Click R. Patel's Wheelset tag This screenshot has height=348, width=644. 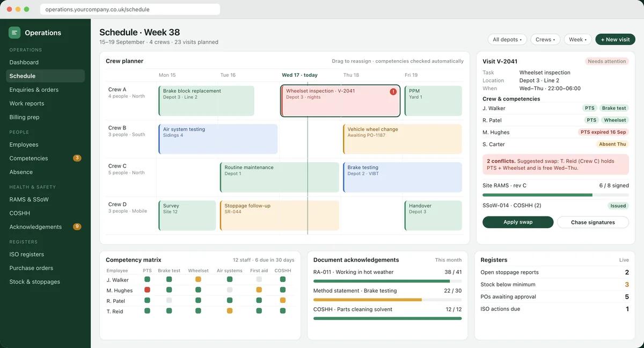(614, 120)
